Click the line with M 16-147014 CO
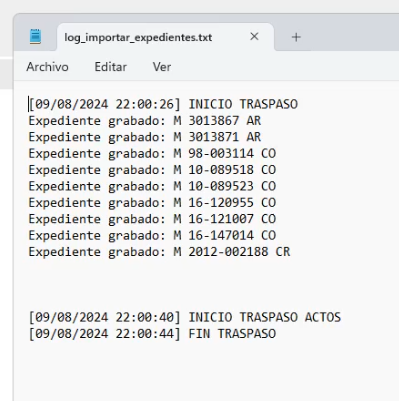The image size is (399, 401). 152,235
